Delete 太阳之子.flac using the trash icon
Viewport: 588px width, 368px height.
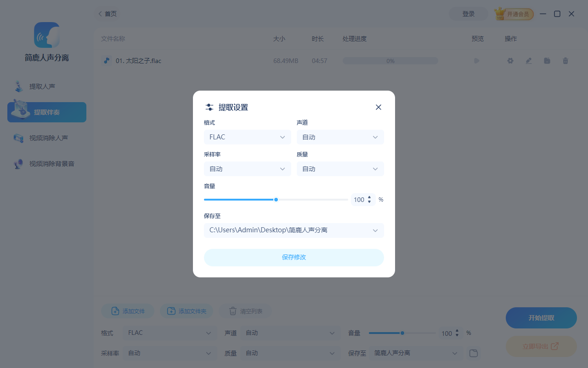[565, 60]
